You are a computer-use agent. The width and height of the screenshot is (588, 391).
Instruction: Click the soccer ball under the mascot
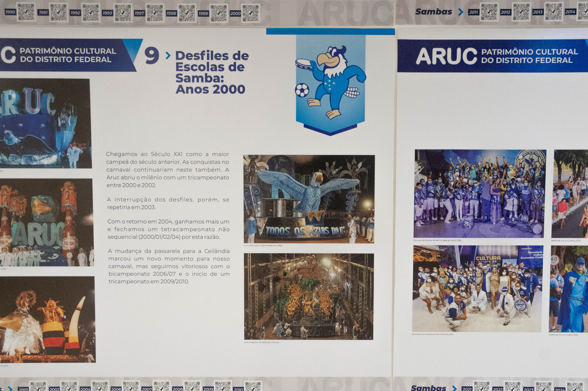[302, 90]
